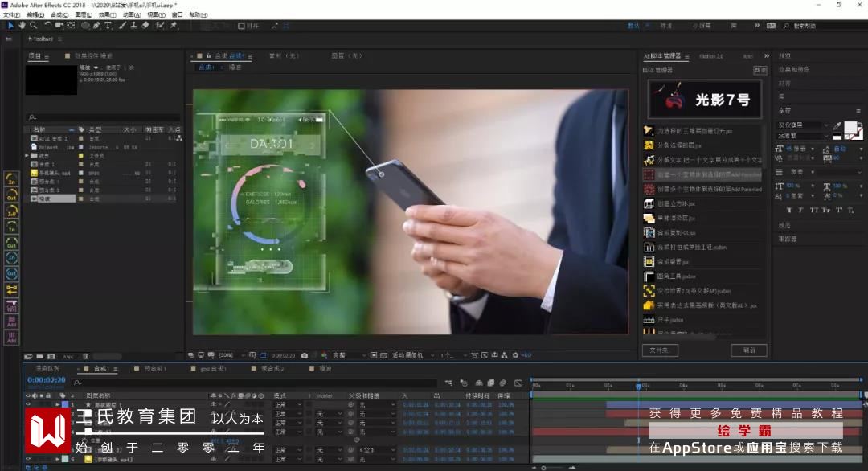Click the new folder icon in Project panel

click(40, 356)
